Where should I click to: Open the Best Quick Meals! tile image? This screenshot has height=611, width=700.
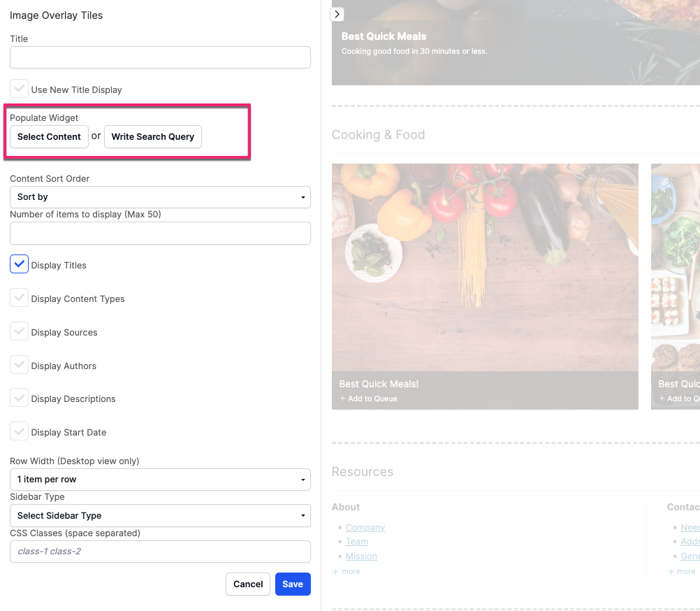(x=485, y=267)
